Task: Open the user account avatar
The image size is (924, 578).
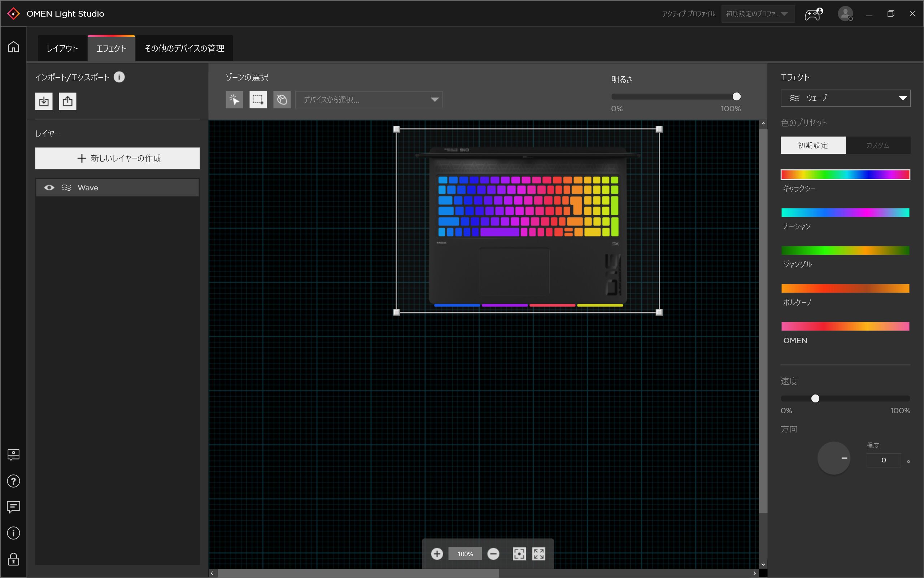Action: (845, 14)
